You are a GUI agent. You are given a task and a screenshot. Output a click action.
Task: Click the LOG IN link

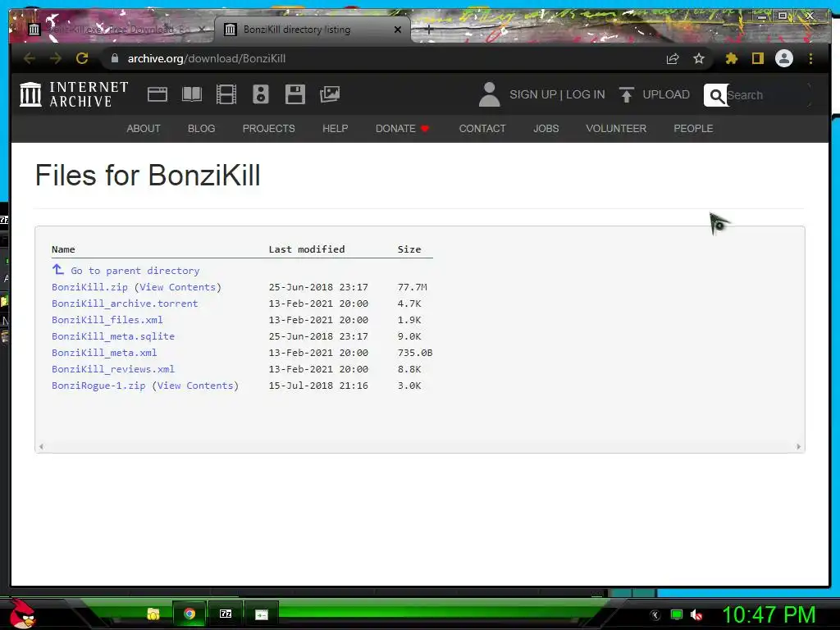585,94
